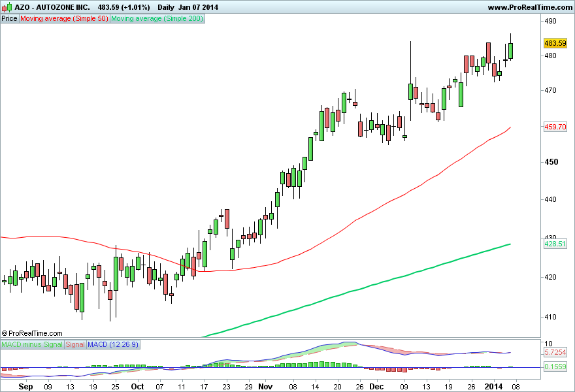Click the Nov label on time axis
The image size is (575, 392).
tap(265, 387)
